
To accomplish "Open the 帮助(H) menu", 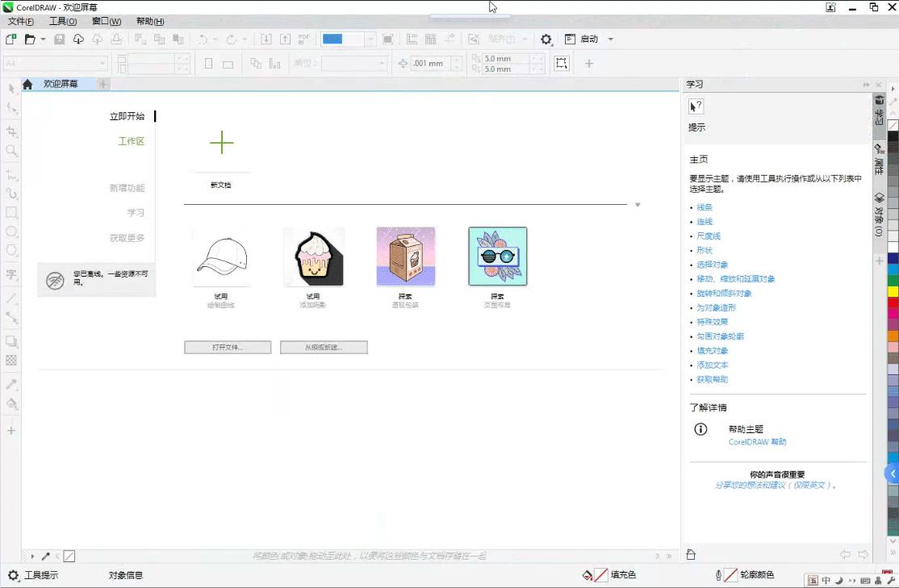I will tap(150, 21).
